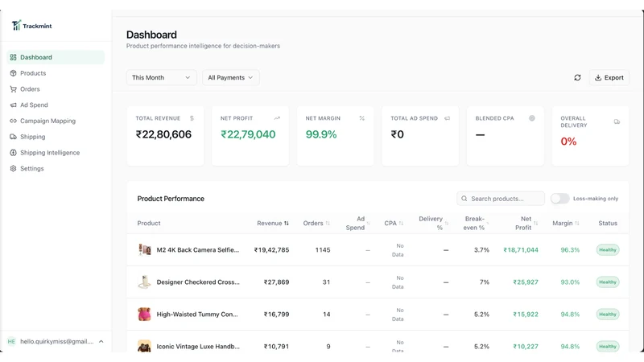Click the trend icon on Net Profit card
Image resolution: width=644 pixels, height=362 pixels.
tap(277, 118)
